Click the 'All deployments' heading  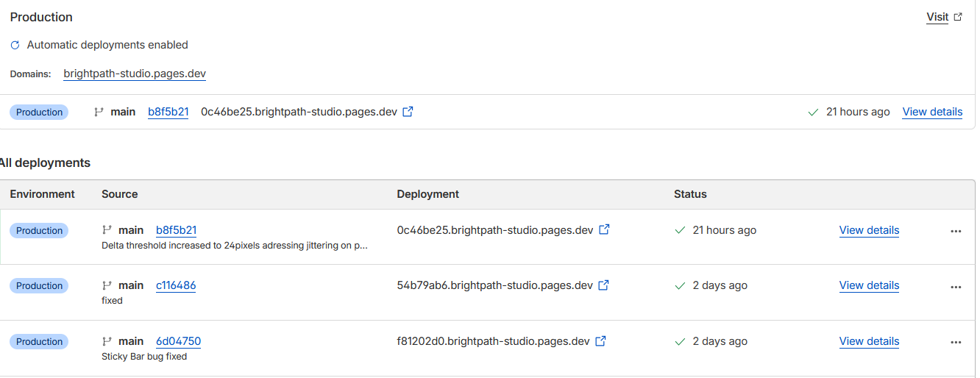tap(45, 163)
